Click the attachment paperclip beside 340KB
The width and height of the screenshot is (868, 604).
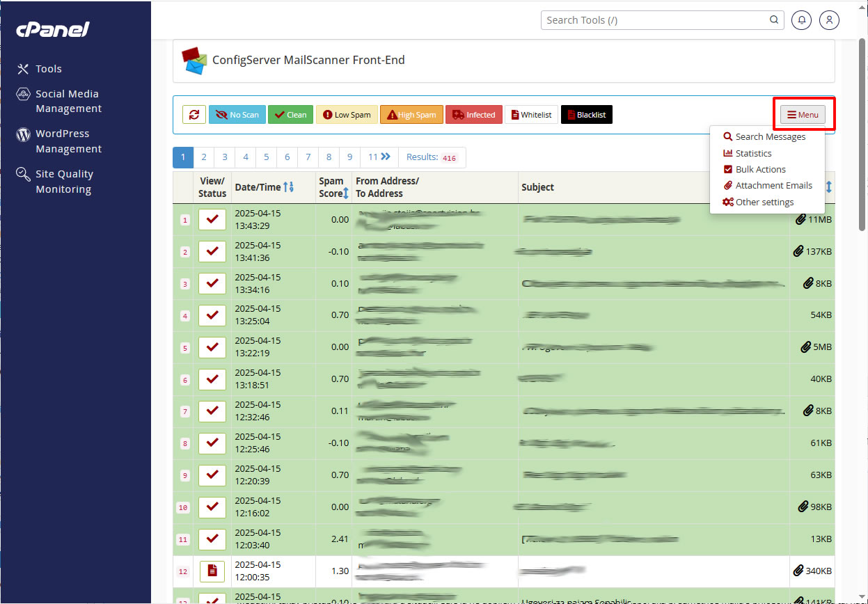pyautogui.click(x=798, y=571)
